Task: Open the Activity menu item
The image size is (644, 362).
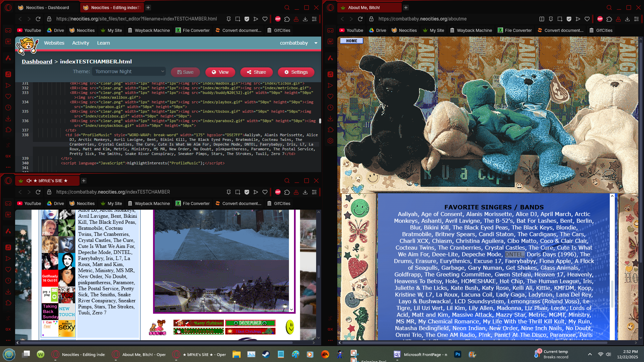Action: [81, 43]
